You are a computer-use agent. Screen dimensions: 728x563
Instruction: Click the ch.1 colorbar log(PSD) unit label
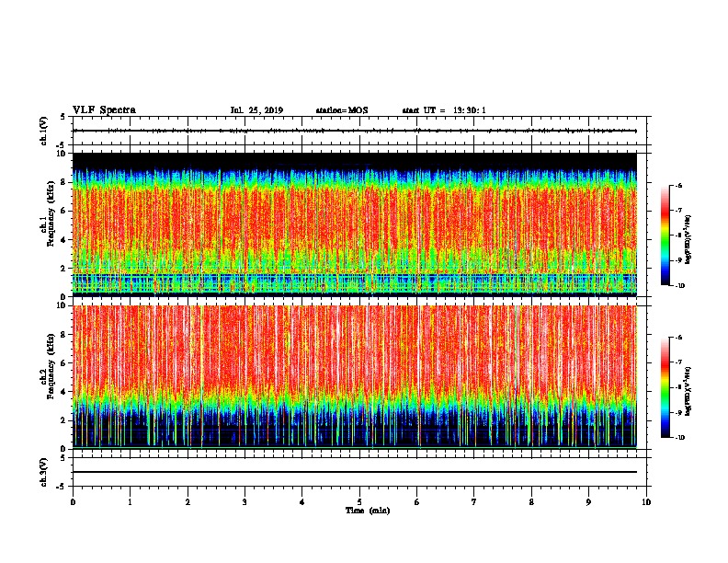point(688,239)
